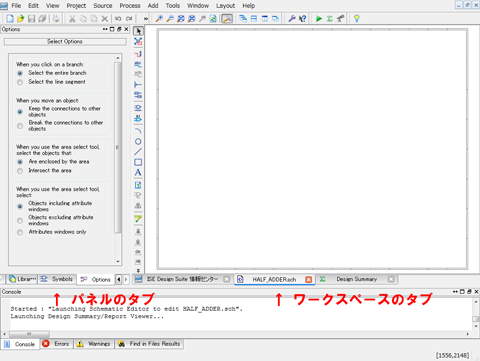This screenshot has width=480, height=361.
Task: Open the wrench settings icon
Action: coord(292,19)
